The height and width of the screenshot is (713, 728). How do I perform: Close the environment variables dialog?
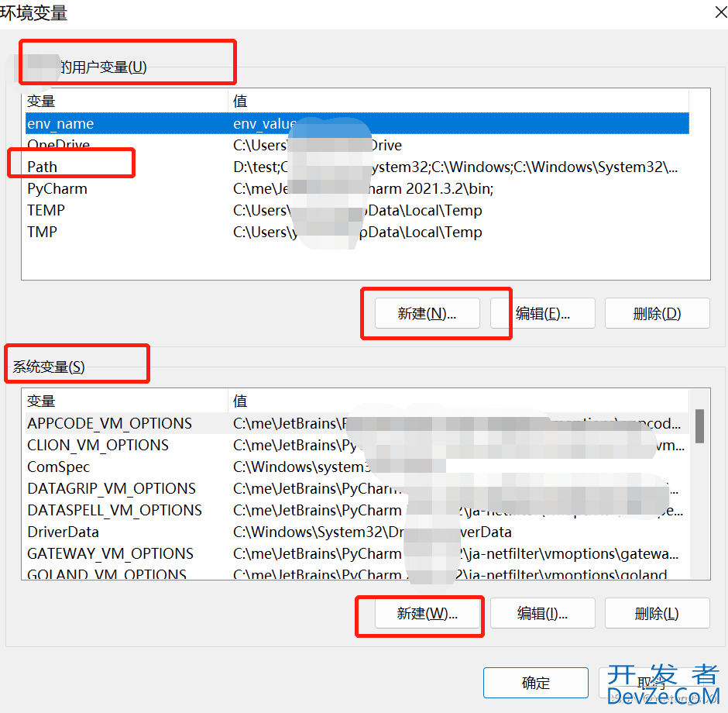pos(720,12)
